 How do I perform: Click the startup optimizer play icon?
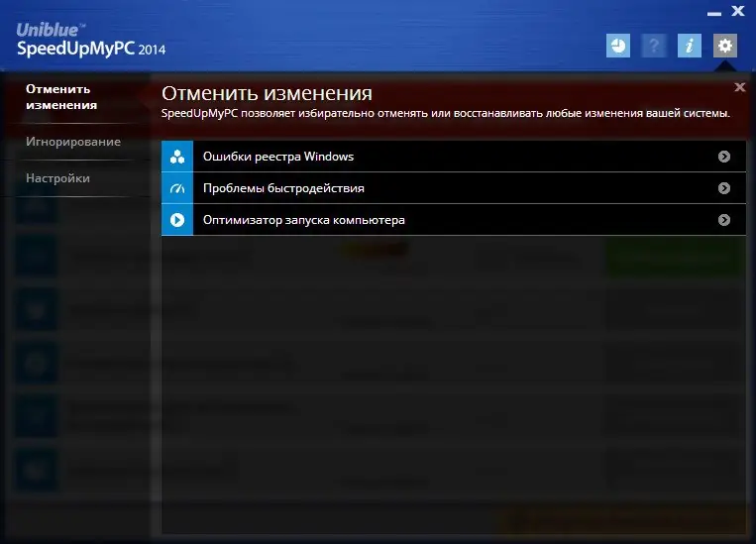tap(177, 220)
